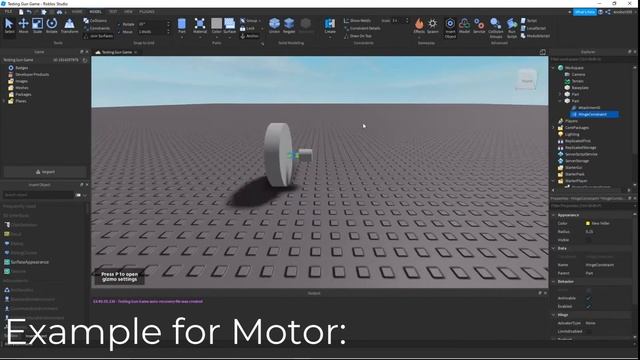Choose the Move tool

pyautogui.click(x=23, y=25)
